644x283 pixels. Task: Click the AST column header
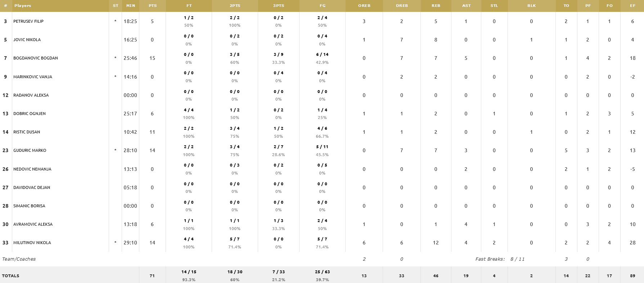[466, 6]
